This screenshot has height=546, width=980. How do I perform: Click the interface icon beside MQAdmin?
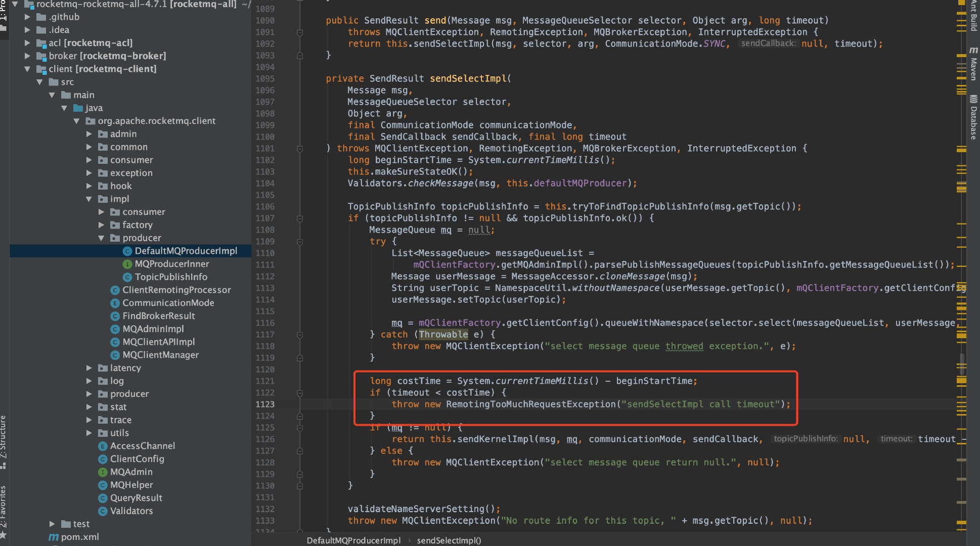[x=103, y=472]
